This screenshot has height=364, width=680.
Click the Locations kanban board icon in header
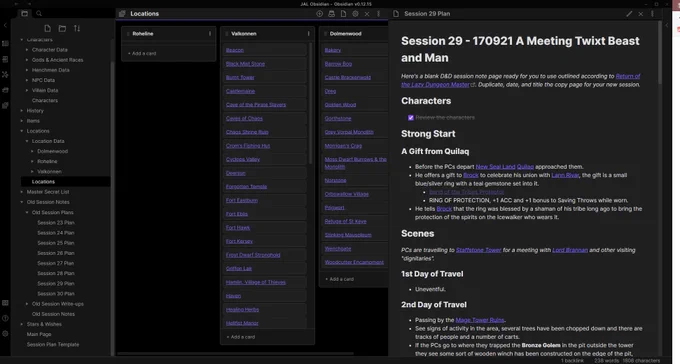[122, 14]
